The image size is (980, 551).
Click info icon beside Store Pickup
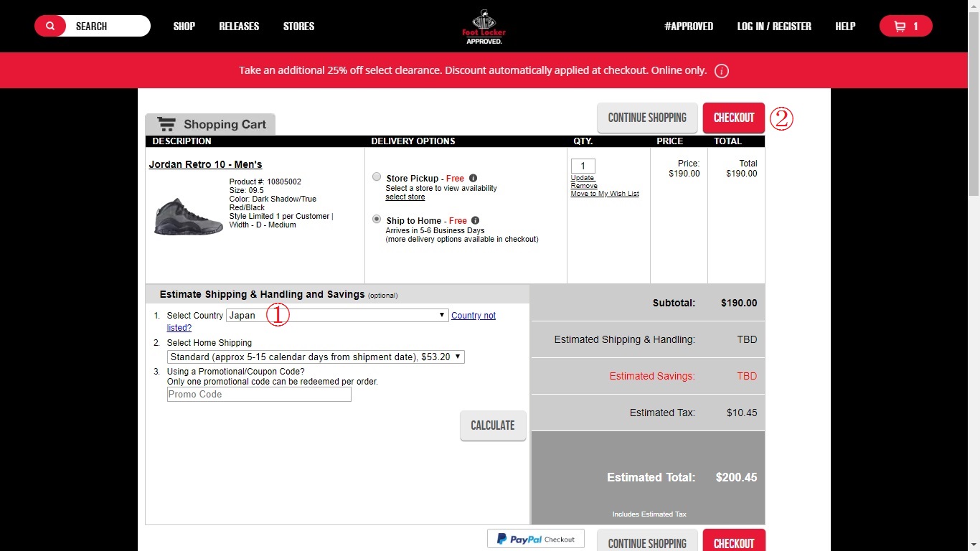tap(473, 178)
